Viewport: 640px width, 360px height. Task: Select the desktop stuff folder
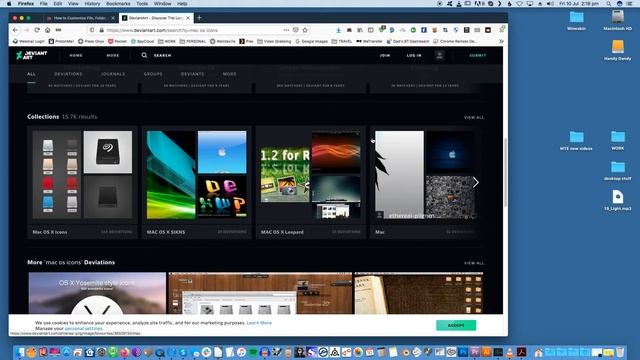618,171
